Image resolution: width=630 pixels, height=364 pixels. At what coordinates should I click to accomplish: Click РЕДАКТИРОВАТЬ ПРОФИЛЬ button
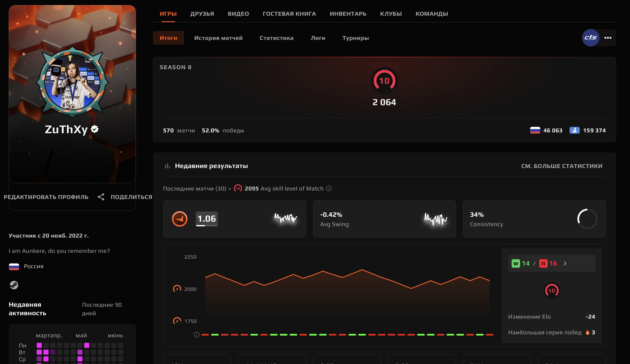[x=46, y=197]
